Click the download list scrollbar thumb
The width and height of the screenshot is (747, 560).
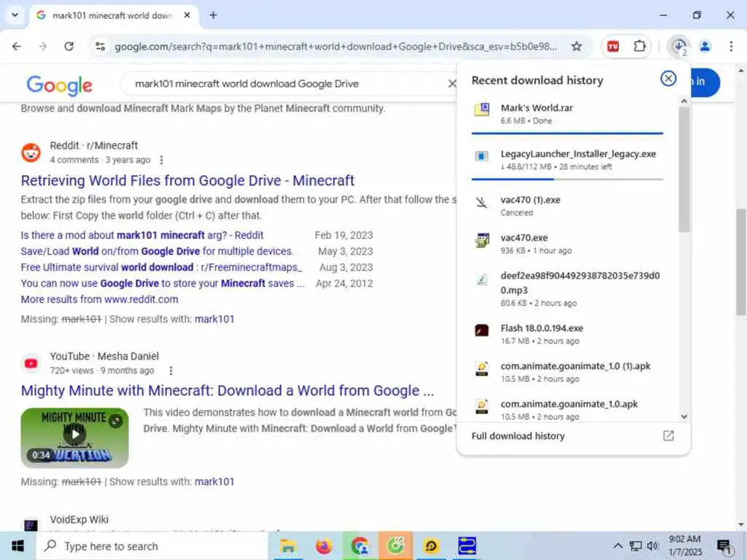(x=684, y=169)
